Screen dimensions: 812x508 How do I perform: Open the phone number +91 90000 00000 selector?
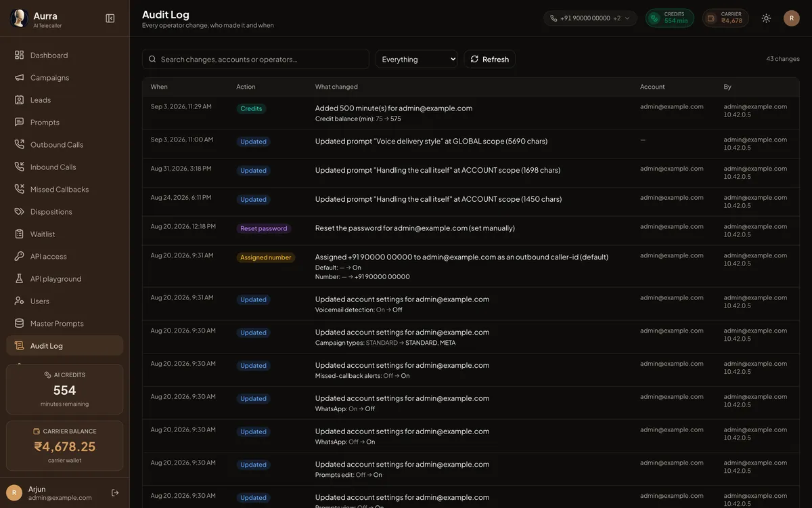[x=590, y=18]
